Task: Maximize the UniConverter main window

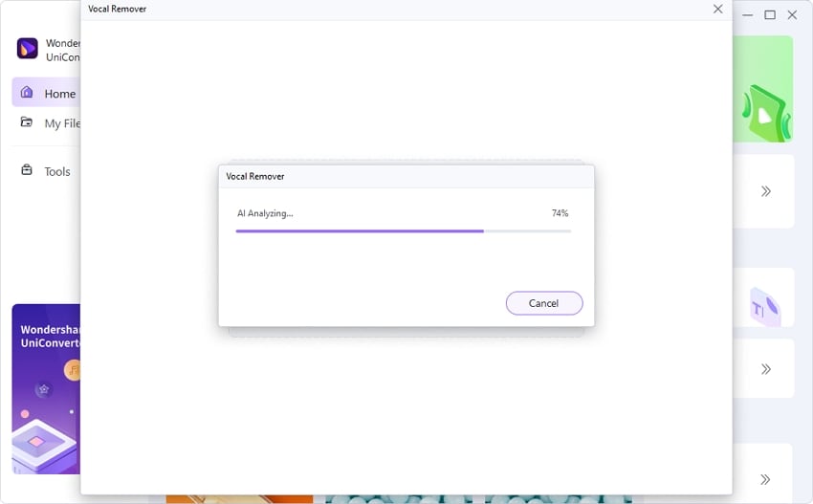Action: tap(770, 15)
